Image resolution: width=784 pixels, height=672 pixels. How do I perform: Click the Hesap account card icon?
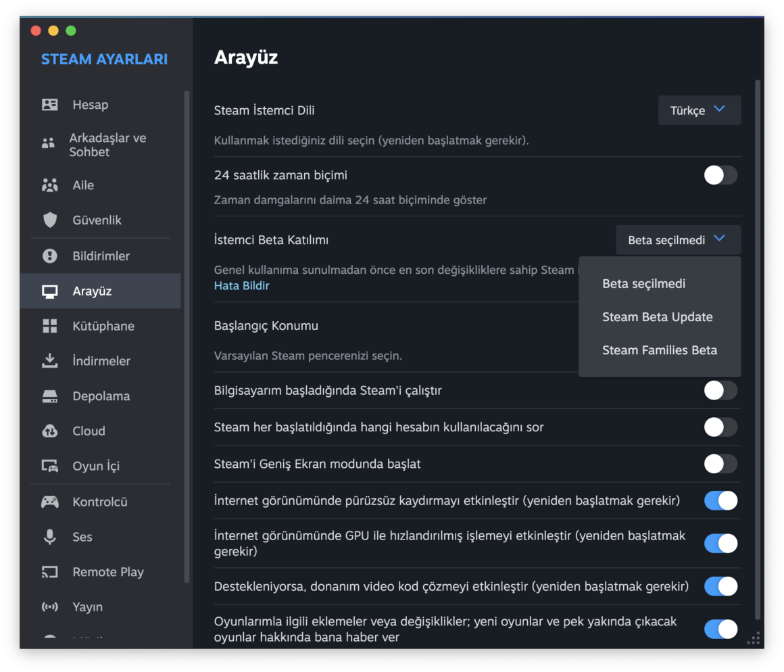click(x=49, y=105)
